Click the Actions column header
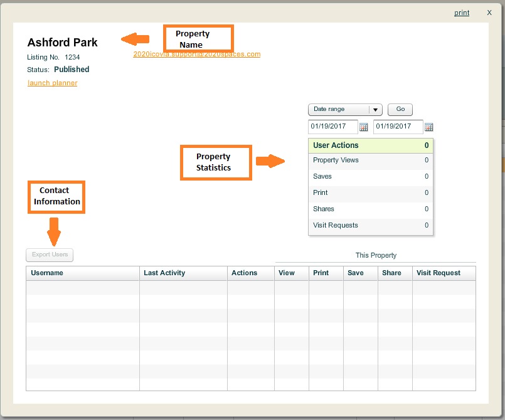505x420 pixels. tap(244, 273)
